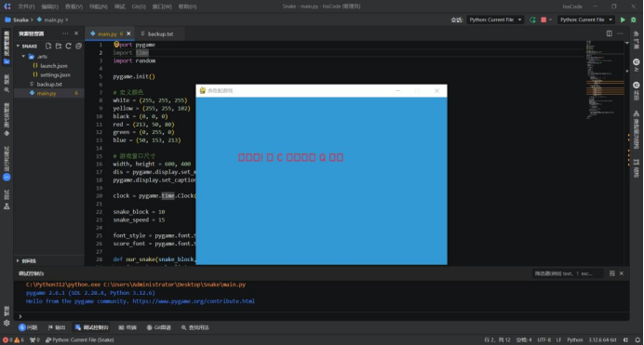Image resolution: width=644 pixels, height=345 pixels.
Task: Switch to the 查找用法 bottom tab
Action: [195, 327]
